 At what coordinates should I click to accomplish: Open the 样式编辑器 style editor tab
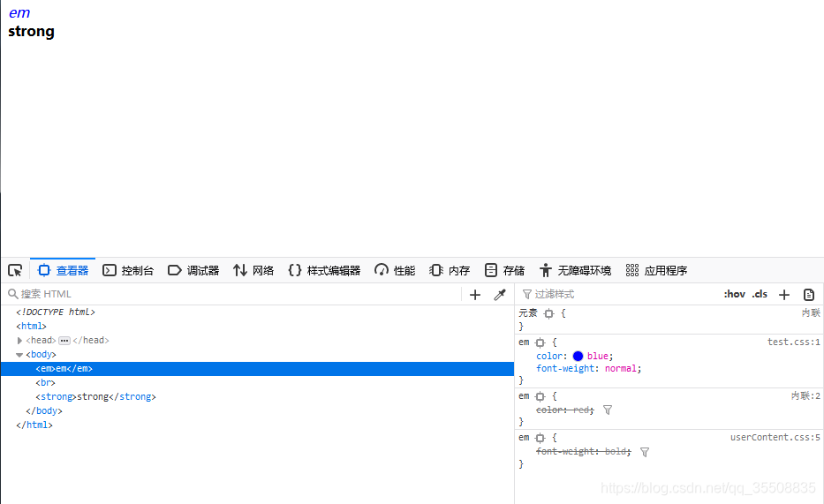pyautogui.click(x=324, y=270)
